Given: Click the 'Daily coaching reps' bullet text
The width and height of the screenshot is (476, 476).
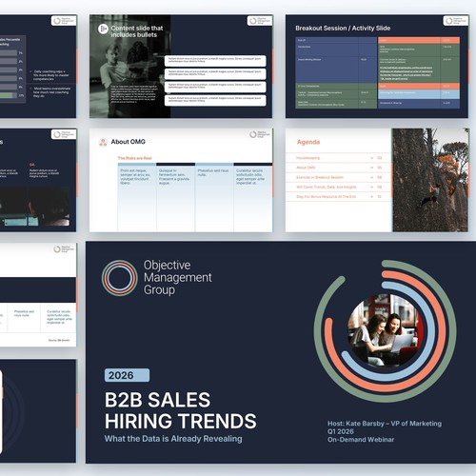Looking at the screenshot, I should point(50,75).
